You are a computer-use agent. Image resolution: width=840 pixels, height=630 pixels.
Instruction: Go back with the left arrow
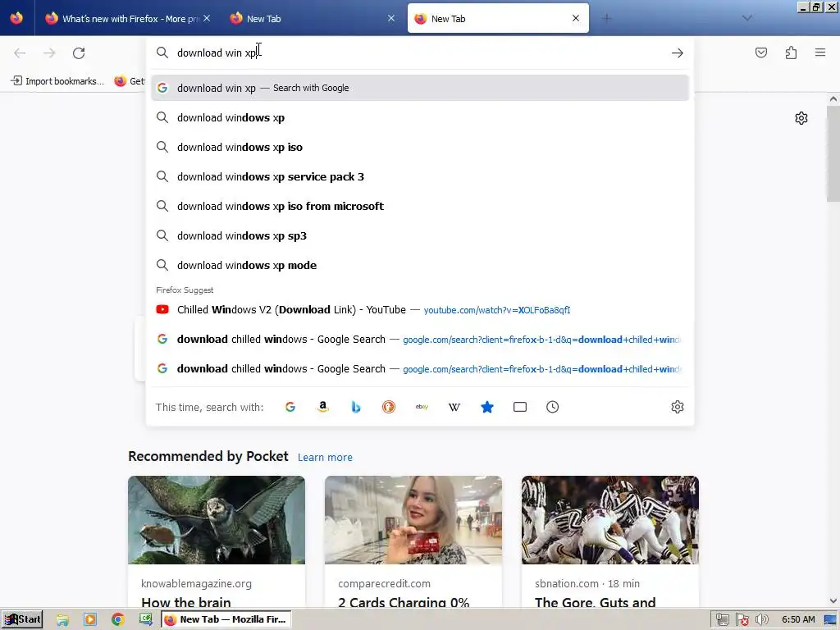click(x=20, y=53)
